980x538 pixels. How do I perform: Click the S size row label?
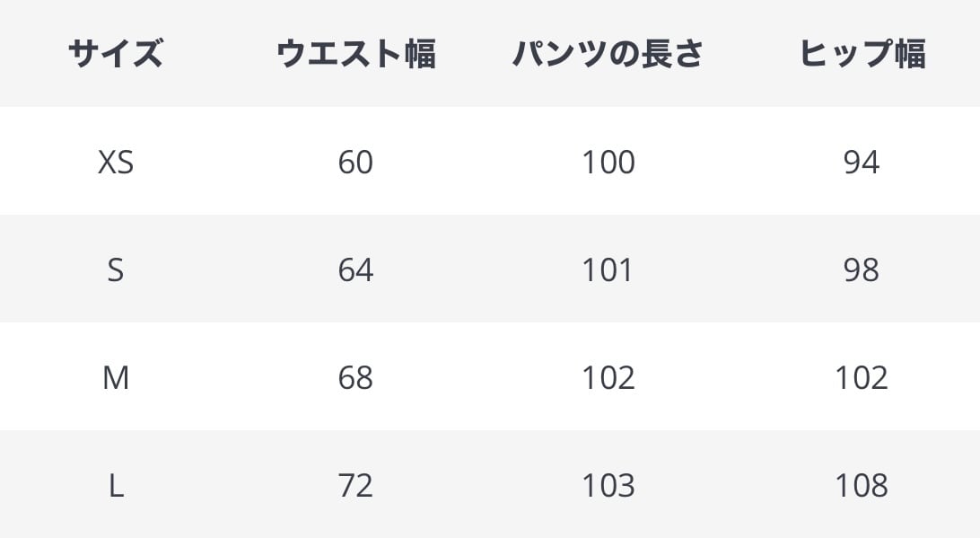tap(115, 270)
